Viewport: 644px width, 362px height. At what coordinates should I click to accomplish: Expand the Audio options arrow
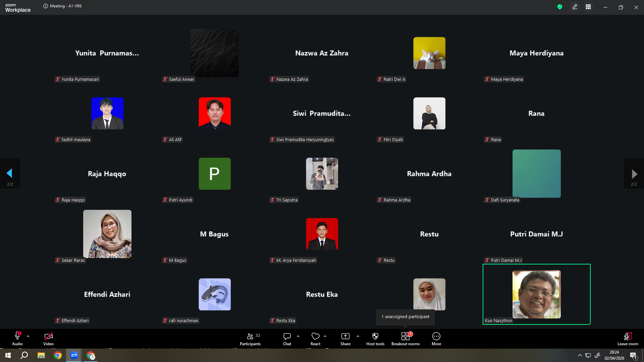pyautogui.click(x=28, y=336)
